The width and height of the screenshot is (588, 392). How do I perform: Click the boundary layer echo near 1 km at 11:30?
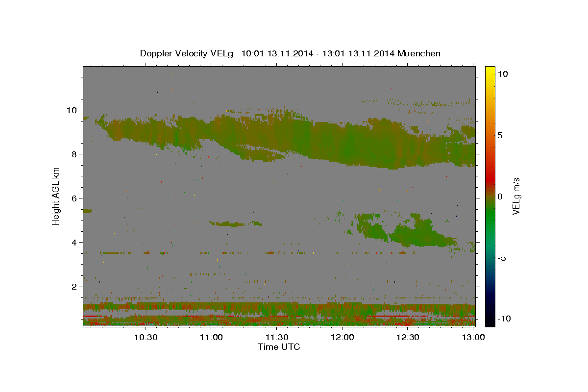[277, 309]
